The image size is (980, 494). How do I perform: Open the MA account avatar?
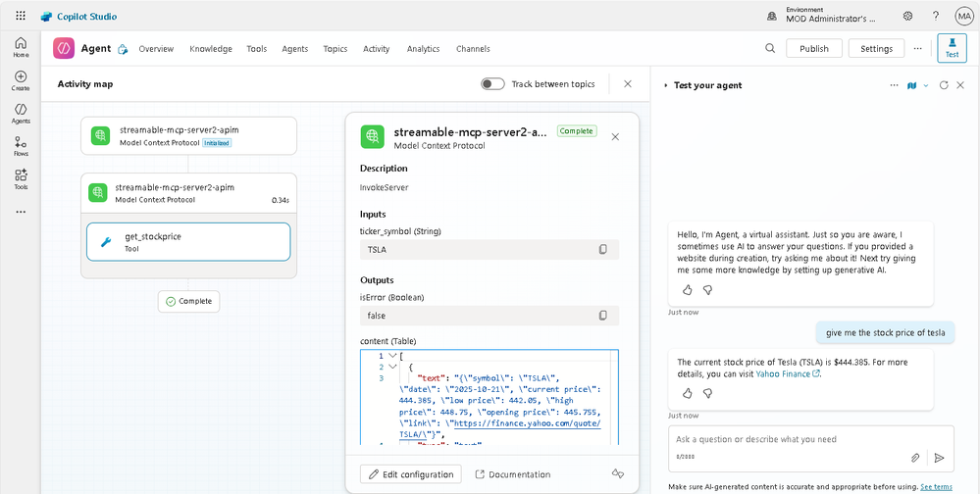[x=963, y=17]
